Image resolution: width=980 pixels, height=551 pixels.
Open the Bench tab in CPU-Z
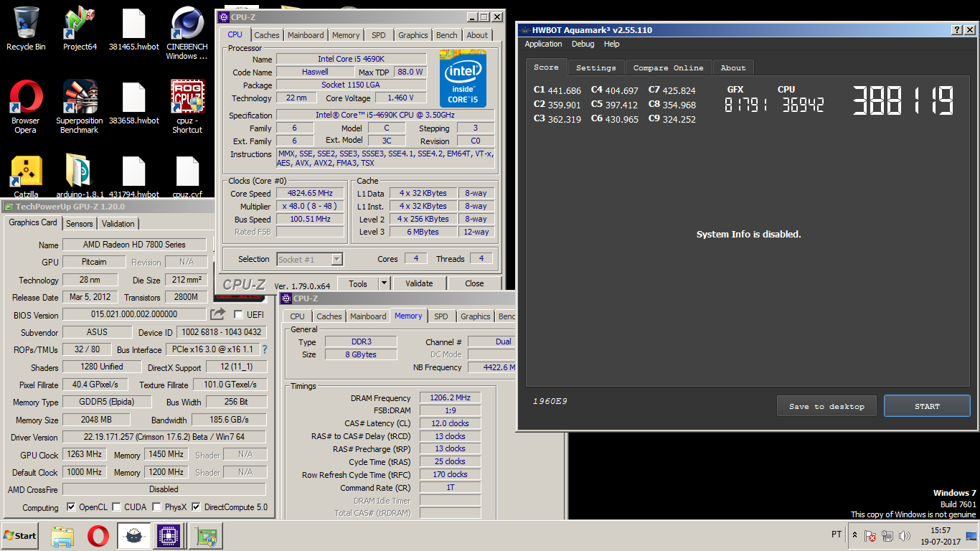447,35
